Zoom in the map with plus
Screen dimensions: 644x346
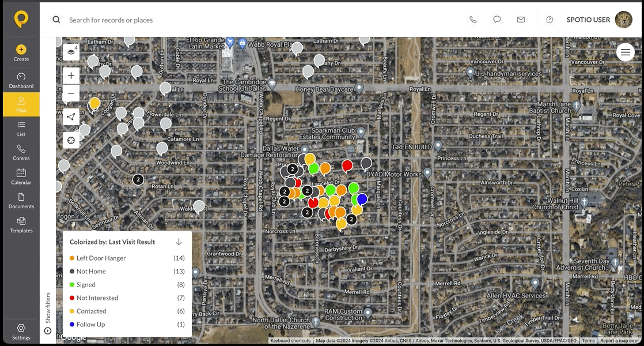pos(71,76)
